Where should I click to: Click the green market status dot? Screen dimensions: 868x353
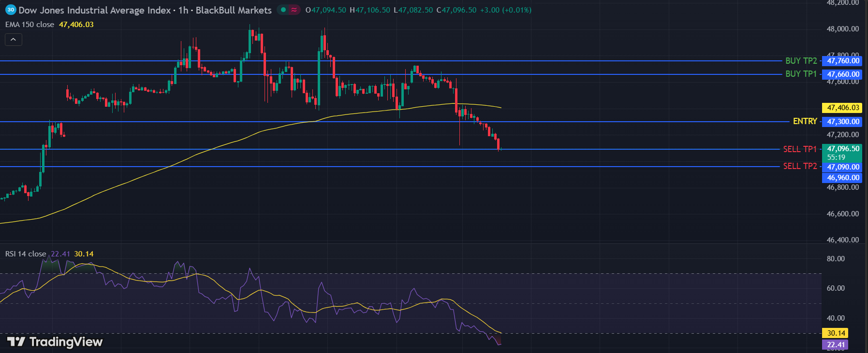(283, 10)
